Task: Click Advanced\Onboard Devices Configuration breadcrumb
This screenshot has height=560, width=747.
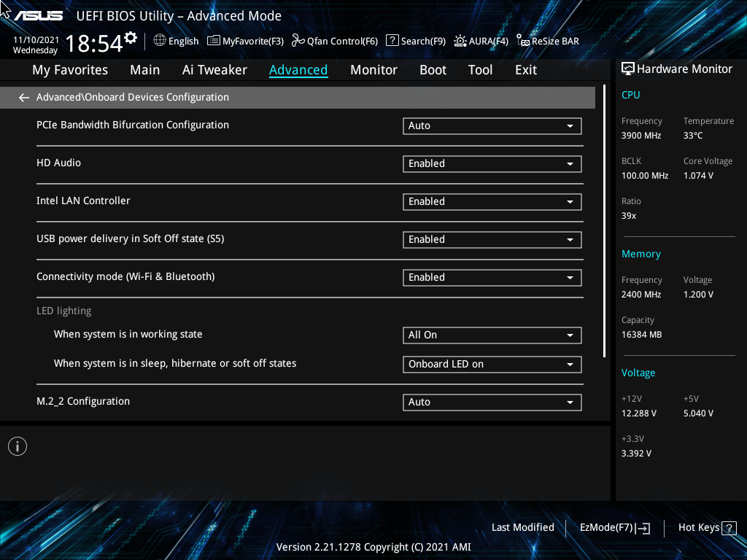Action: click(x=133, y=97)
